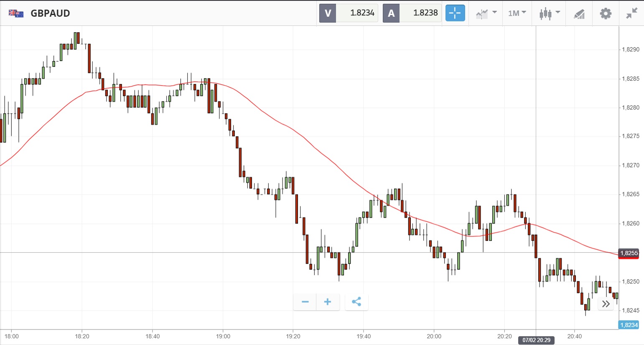
Task: Collapse chart from full screen
Action: pos(631,13)
